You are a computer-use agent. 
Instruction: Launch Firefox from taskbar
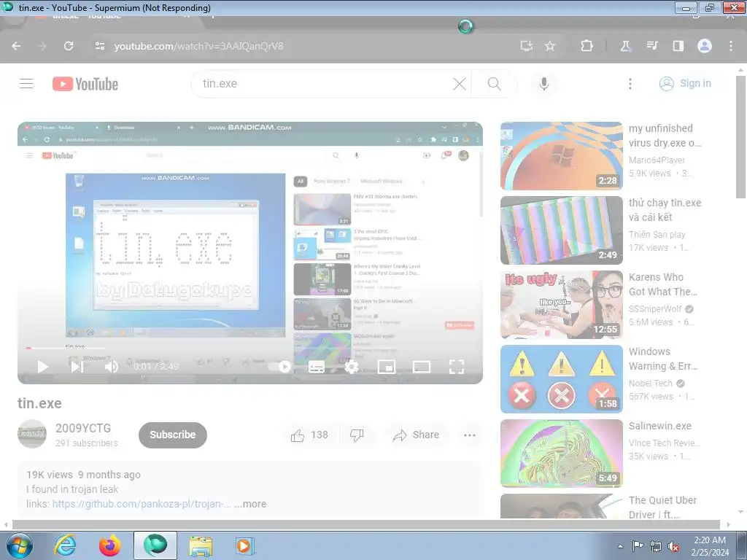coord(110,545)
